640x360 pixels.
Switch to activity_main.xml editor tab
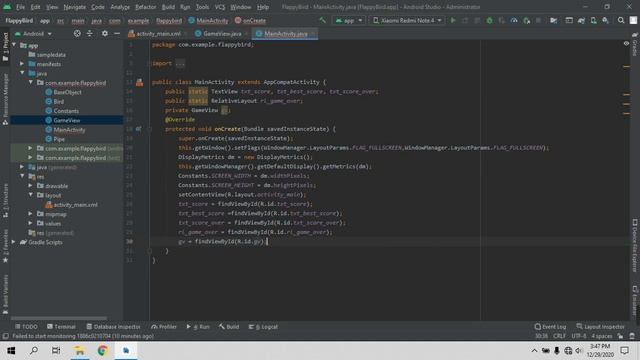(x=158, y=33)
